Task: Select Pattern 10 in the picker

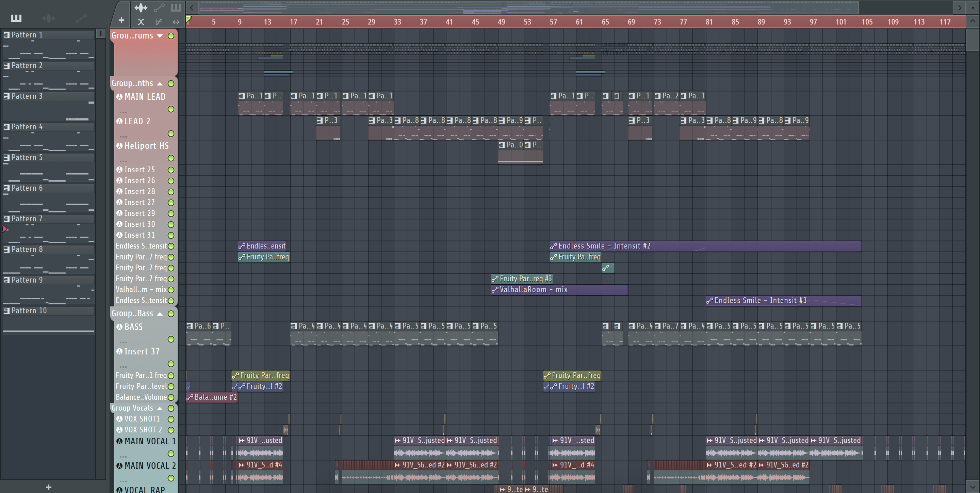Action: coord(29,311)
